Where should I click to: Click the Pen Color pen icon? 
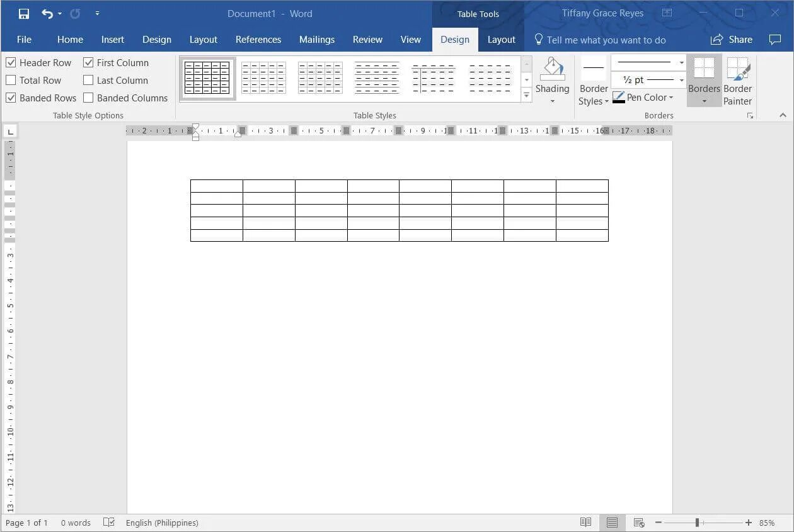coord(619,96)
